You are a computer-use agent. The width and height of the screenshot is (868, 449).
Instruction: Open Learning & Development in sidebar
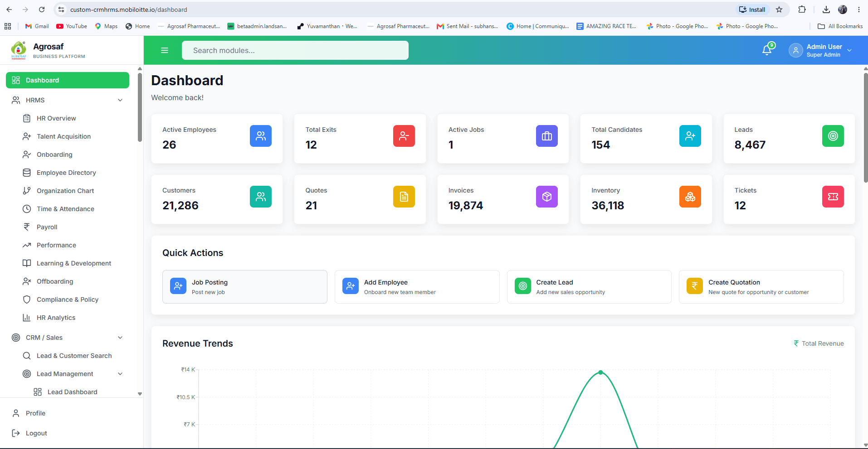click(73, 263)
